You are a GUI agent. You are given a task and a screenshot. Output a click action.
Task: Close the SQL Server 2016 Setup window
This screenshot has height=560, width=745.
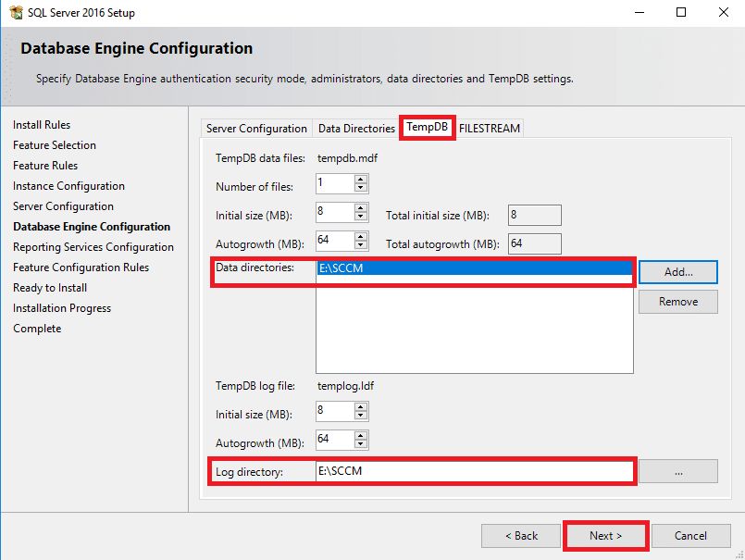[723, 12]
